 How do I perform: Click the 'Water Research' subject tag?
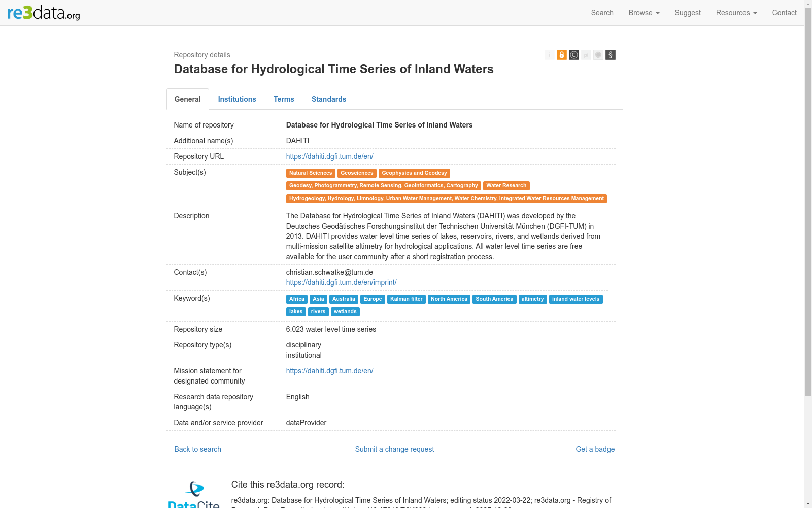point(506,186)
